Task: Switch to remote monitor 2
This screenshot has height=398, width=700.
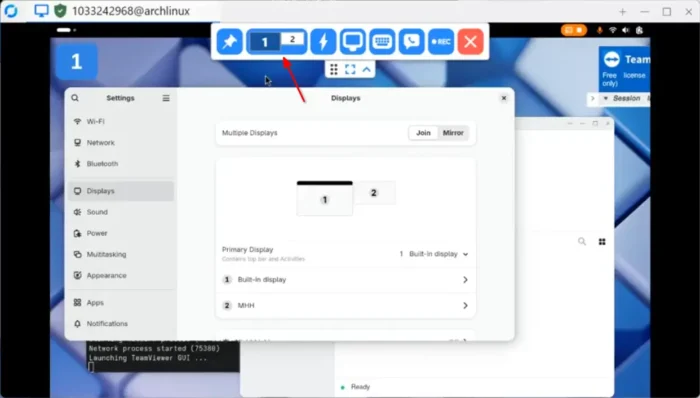Action: coord(292,39)
